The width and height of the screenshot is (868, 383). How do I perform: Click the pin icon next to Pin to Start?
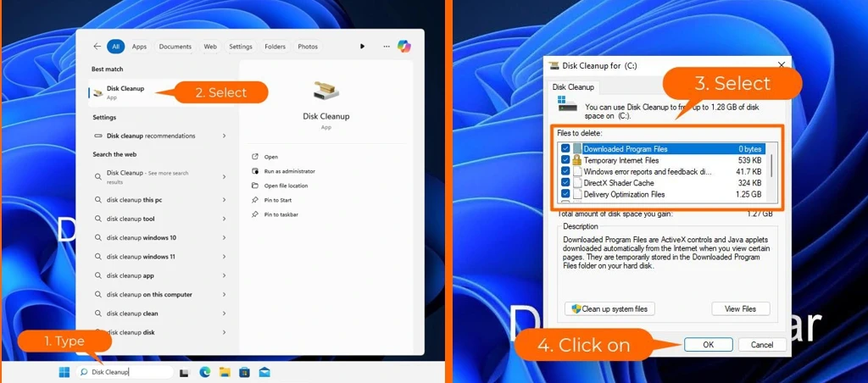254,200
